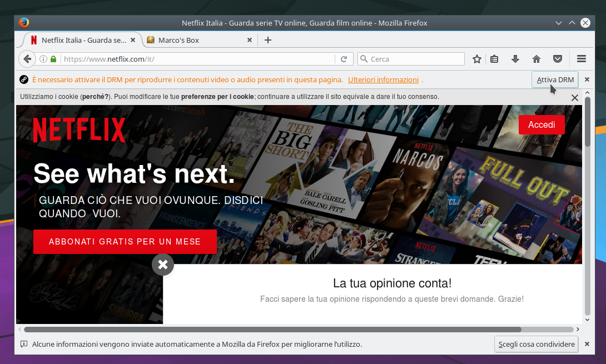Click the Firefox back arrow button
Screen dimensions: 606x364
coord(27,59)
